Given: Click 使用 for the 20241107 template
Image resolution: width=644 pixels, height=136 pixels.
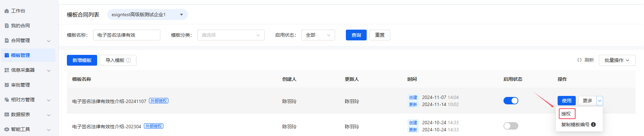Looking at the screenshot, I should (567, 101).
